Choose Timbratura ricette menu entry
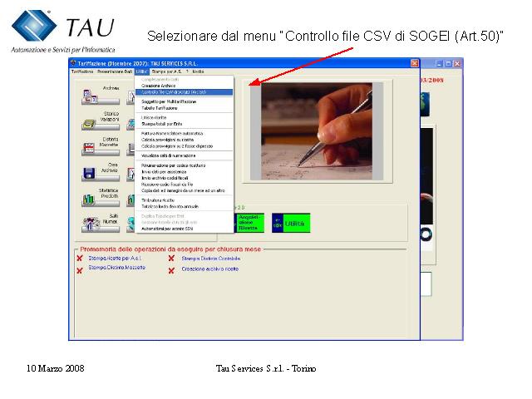532x399 pixels. pyautogui.click(x=184, y=200)
